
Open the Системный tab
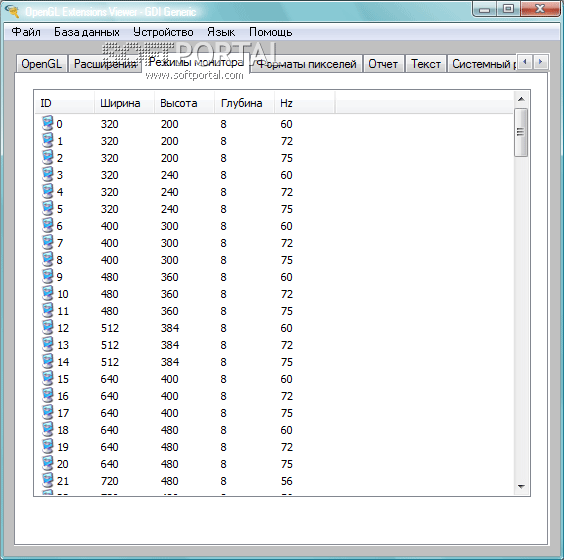pos(482,64)
